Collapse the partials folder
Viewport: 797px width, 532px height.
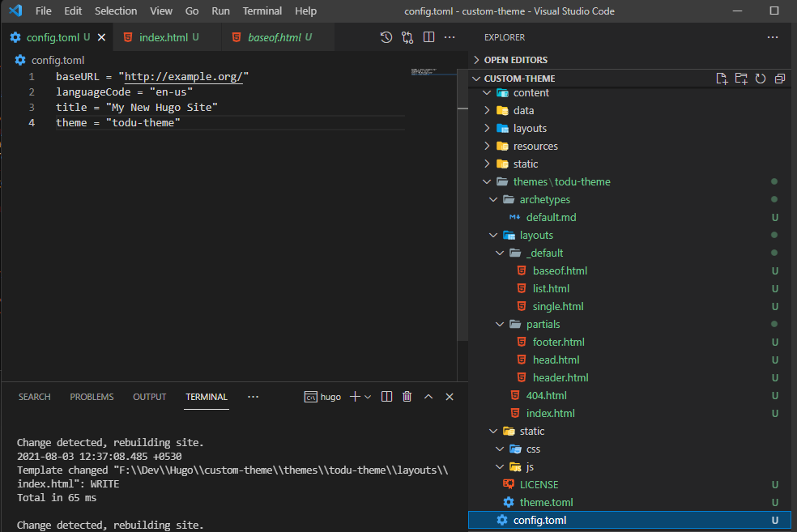(543, 324)
